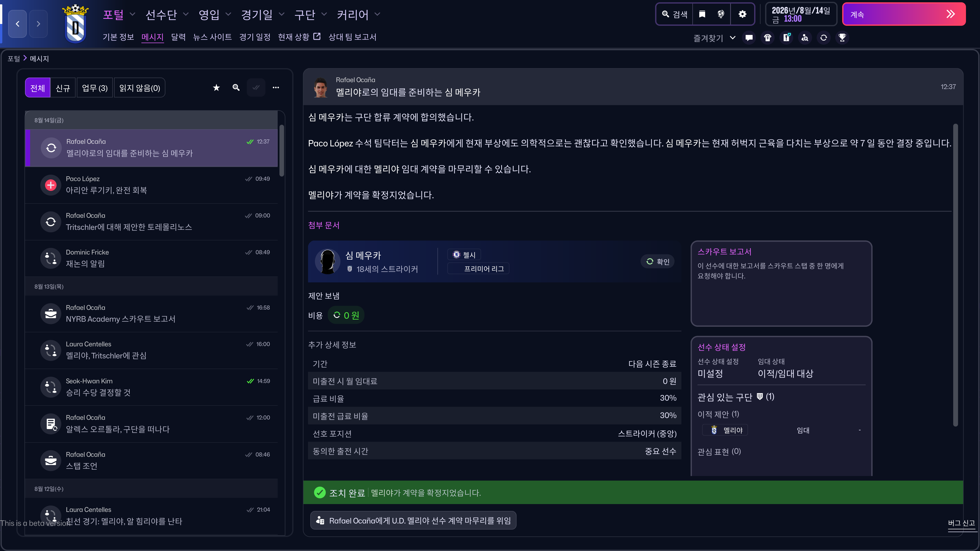
Task: Open the Paco López 완전 회복 message
Action: [x=152, y=185]
